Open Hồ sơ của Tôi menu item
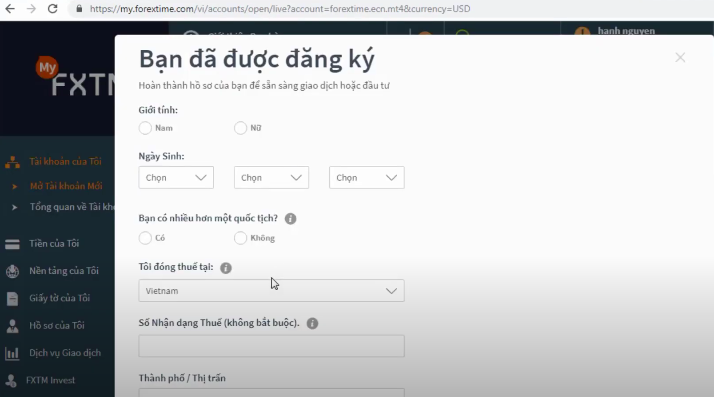Viewport: 714px width, 397px height. click(x=57, y=326)
